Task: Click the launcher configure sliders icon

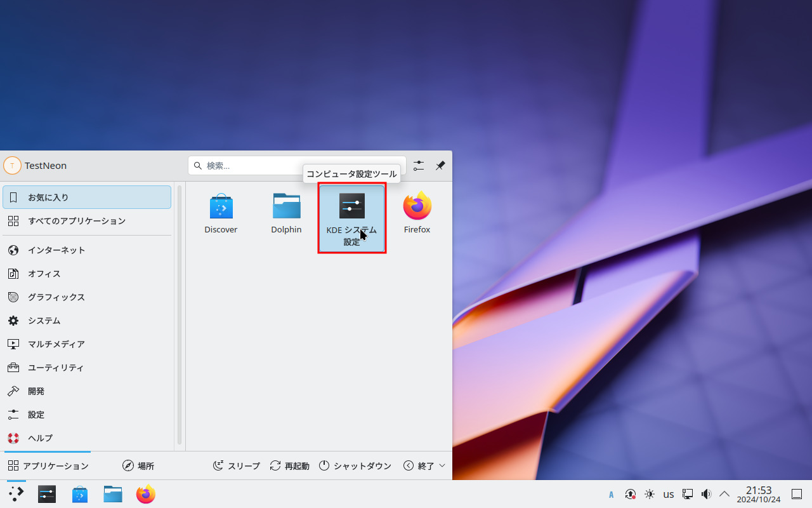Action: point(419,166)
